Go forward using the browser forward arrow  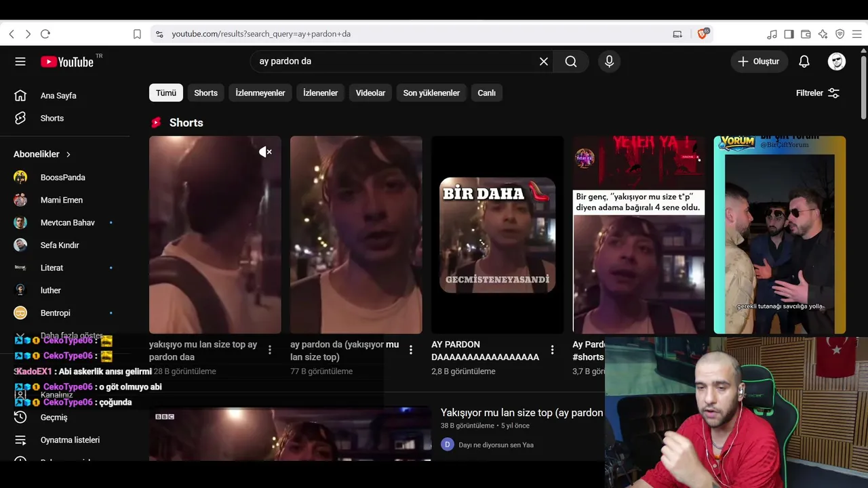[28, 34]
